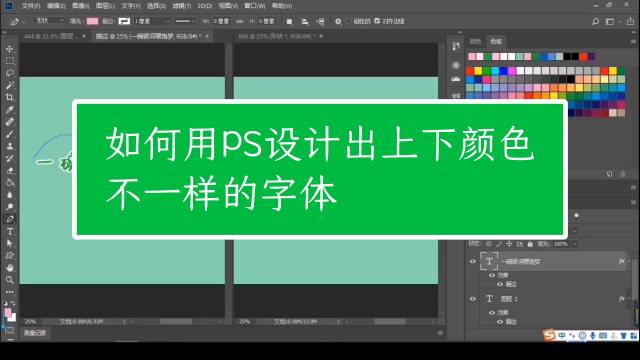Click the Sogou input method S icon
This screenshot has height=360, width=640.
549,335
